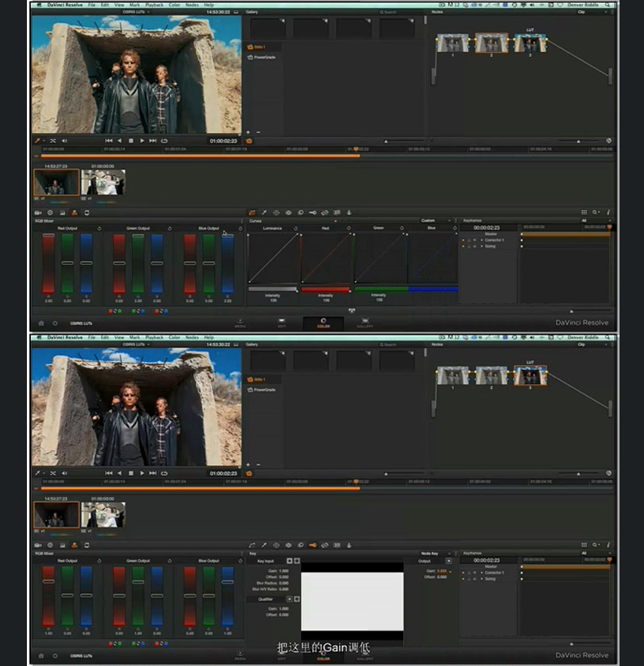Reset Red Output in top window RGB Mixer
This screenshot has height=666, width=644.
pyautogui.click(x=99, y=228)
